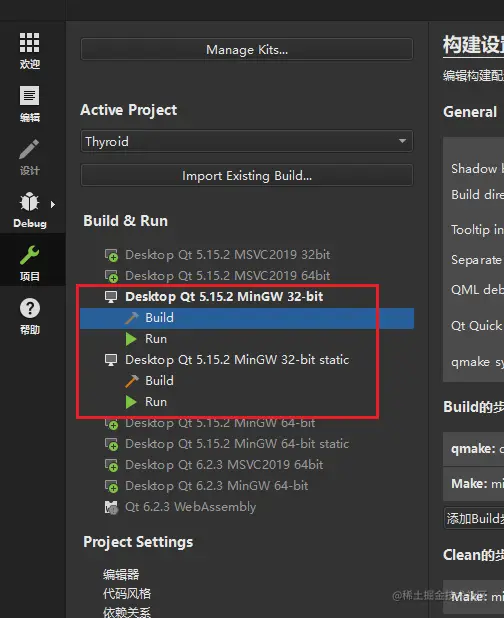Select Run under Desktop Qt 5.15.2 MinGW 32-bit
The image size is (504, 618).
[x=156, y=339]
